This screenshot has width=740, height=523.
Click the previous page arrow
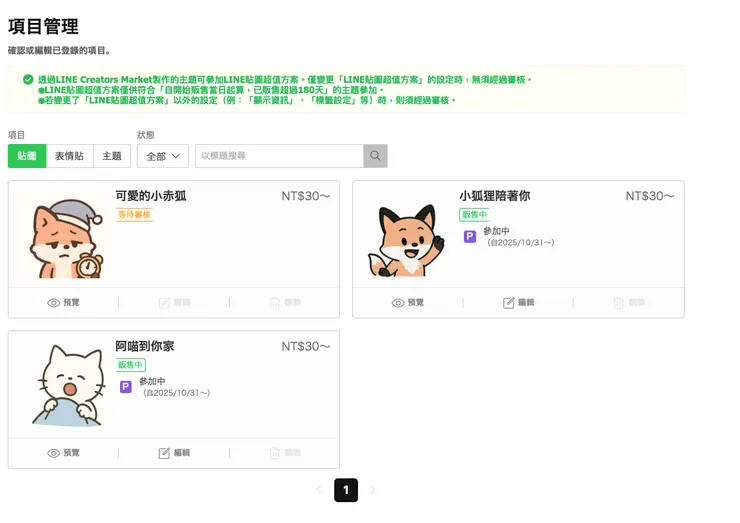319,490
